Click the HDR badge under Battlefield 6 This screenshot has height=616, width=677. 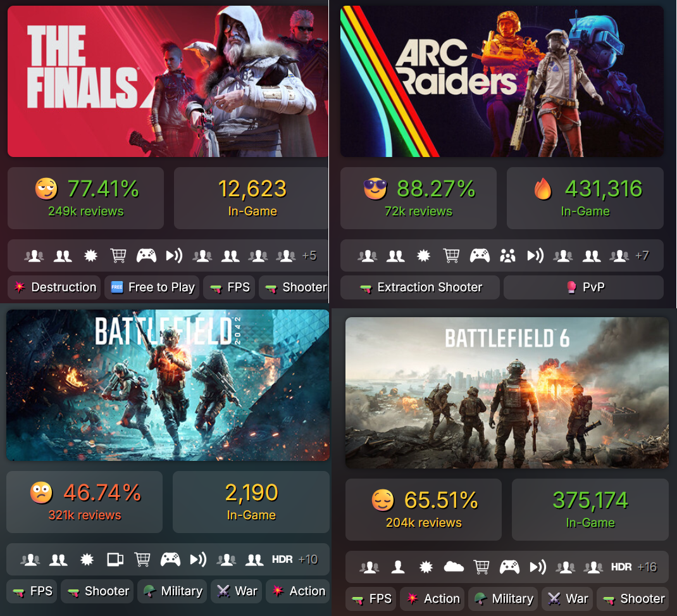click(621, 567)
